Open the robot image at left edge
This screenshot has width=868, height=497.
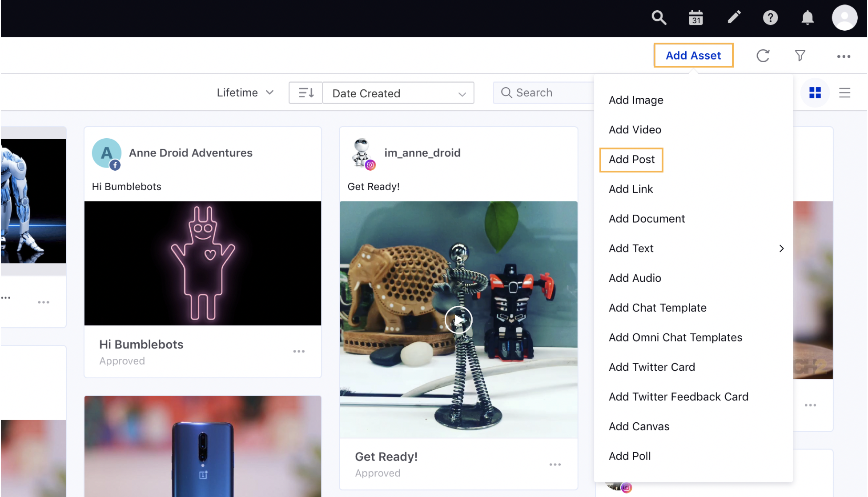(x=33, y=201)
